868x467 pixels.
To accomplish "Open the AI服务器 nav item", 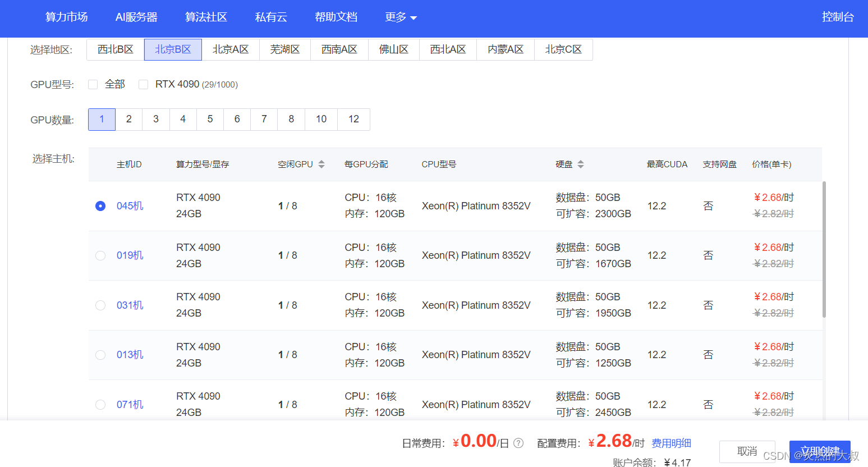I will 136,17.
